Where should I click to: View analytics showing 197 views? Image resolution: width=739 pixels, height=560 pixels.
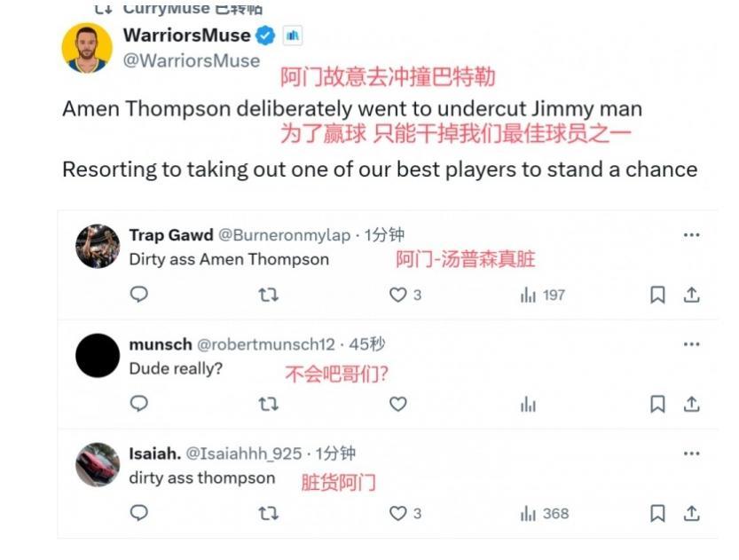542,295
